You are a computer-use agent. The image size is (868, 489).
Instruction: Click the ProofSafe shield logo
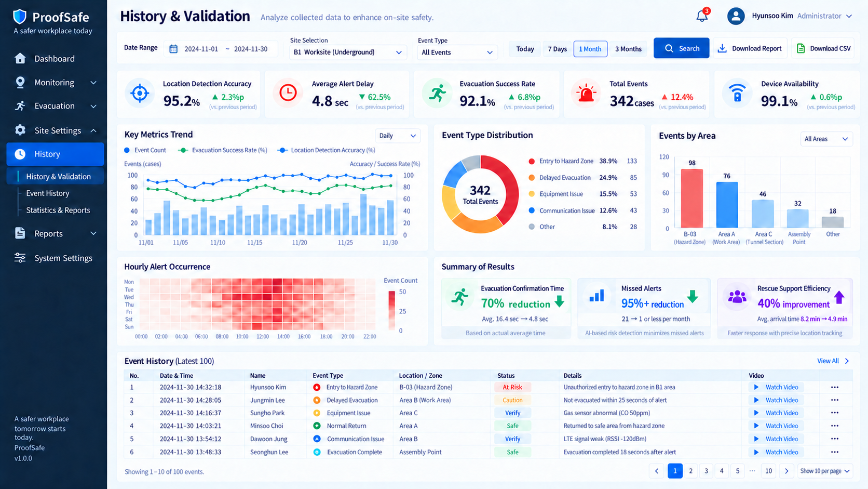tap(20, 17)
